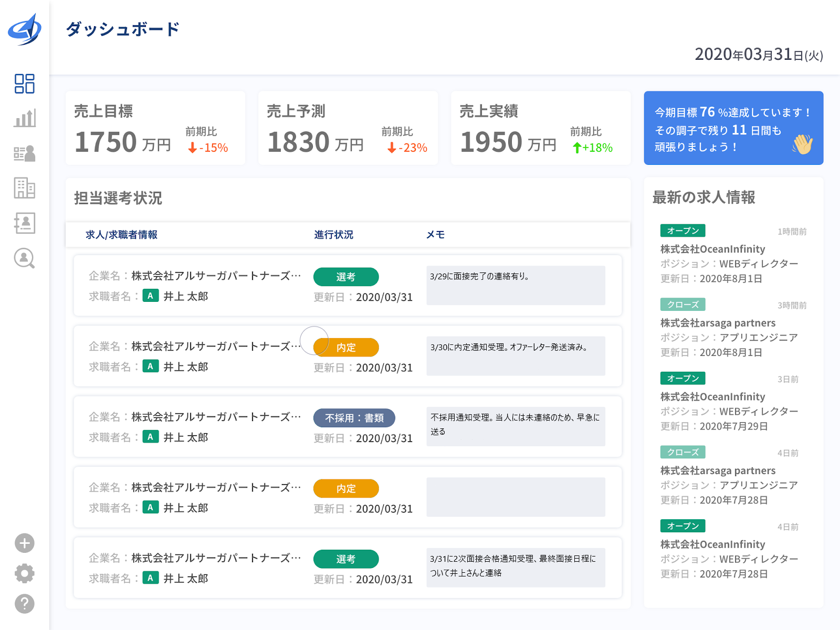Open the 売上目標 1750万円 card

155,128
